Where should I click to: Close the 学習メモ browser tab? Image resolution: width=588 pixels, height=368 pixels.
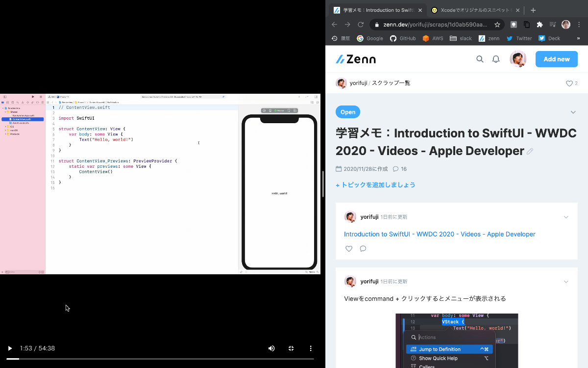click(420, 10)
